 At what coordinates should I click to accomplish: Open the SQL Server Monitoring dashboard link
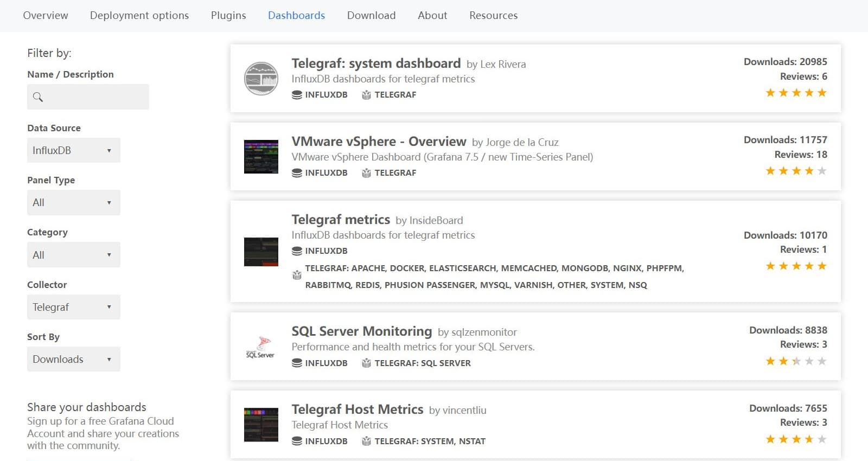tap(361, 331)
